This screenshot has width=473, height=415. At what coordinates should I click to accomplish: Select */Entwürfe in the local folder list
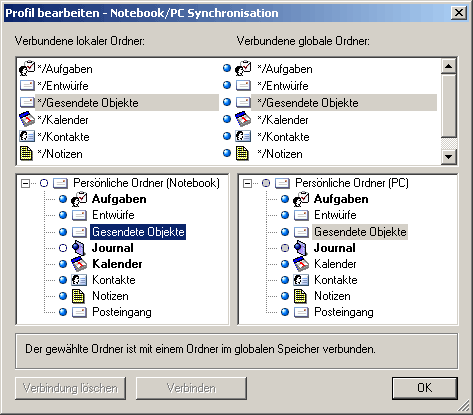(x=63, y=86)
